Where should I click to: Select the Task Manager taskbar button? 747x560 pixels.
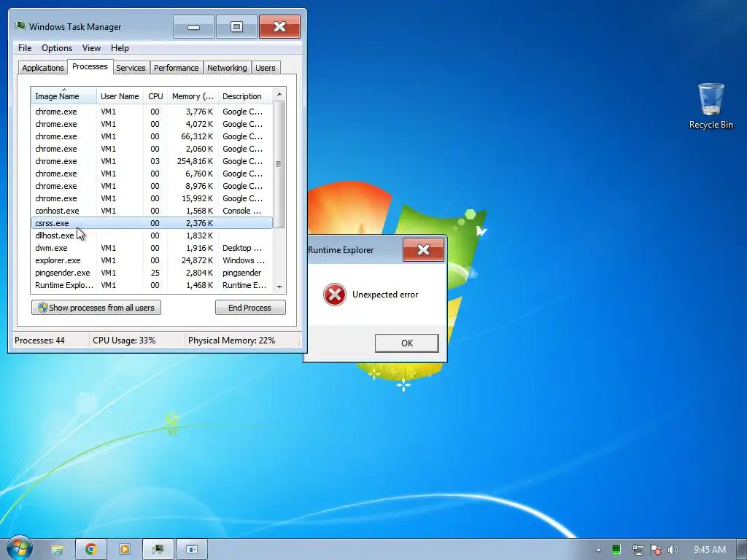pyautogui.click(x=158, y=550)
